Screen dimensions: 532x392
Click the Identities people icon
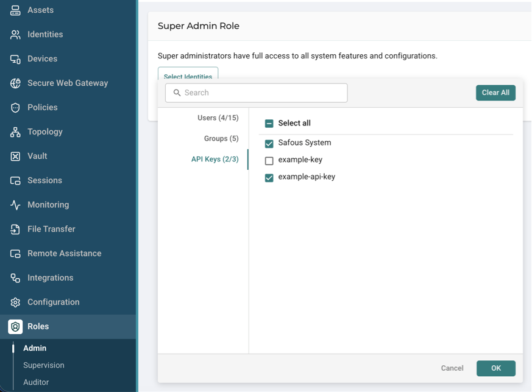[15, 35]
